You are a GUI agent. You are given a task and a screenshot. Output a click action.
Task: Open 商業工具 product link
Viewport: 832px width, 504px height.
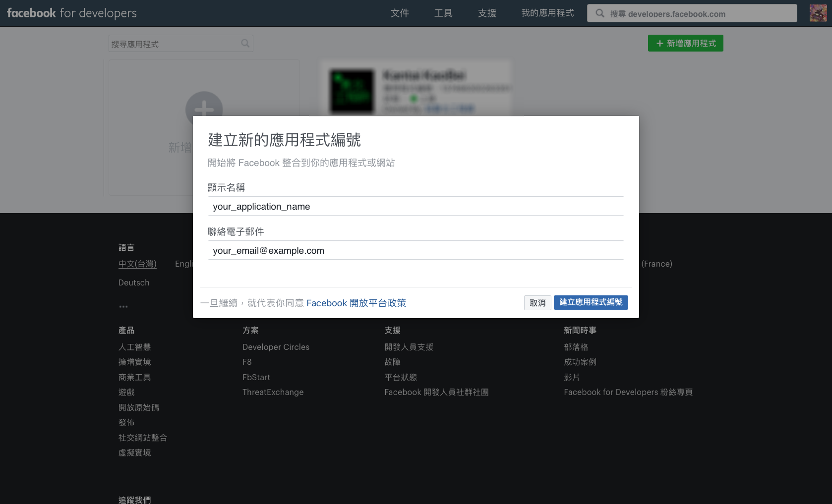click(x=134, y=378)
